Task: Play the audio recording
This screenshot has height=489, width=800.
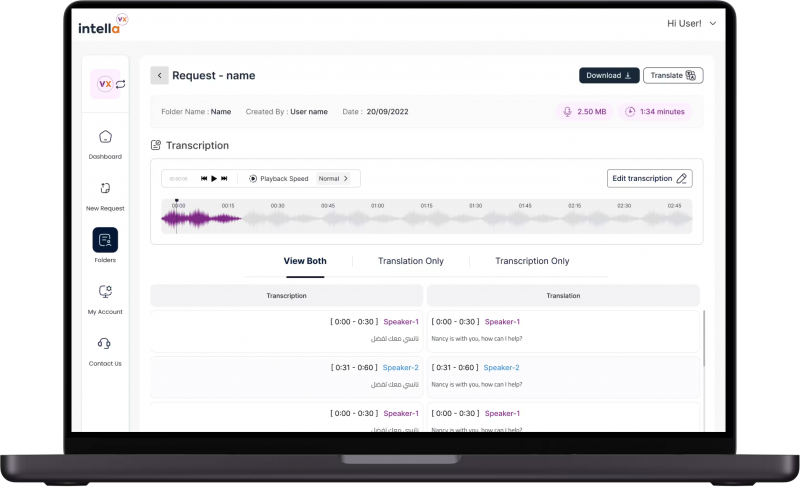Action: [214, 179]
